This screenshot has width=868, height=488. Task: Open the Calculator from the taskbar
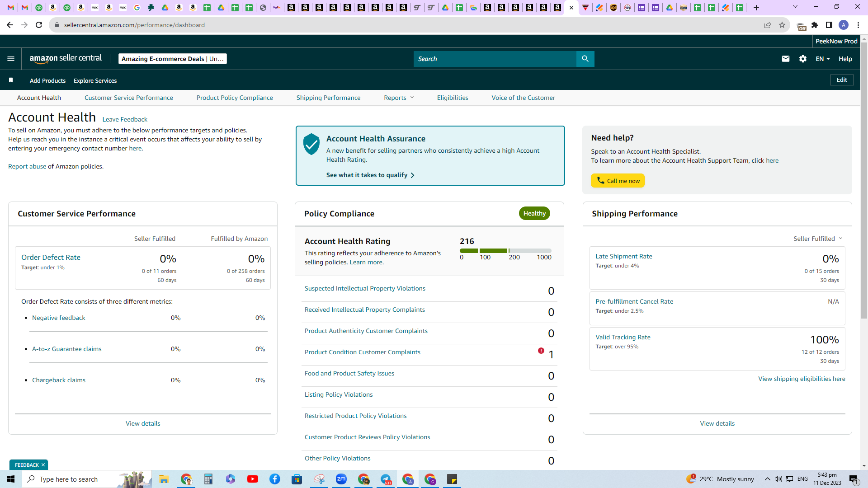tap(208, 479)
